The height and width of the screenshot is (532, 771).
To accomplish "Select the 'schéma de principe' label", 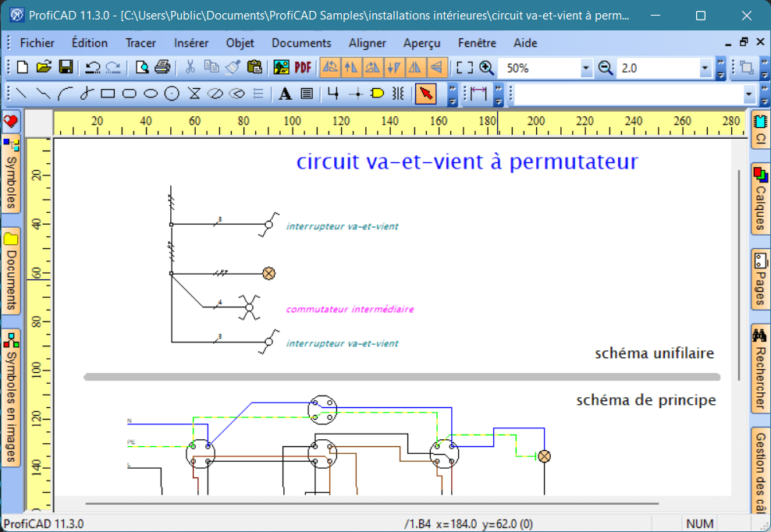I will click(x=646, y=401).
